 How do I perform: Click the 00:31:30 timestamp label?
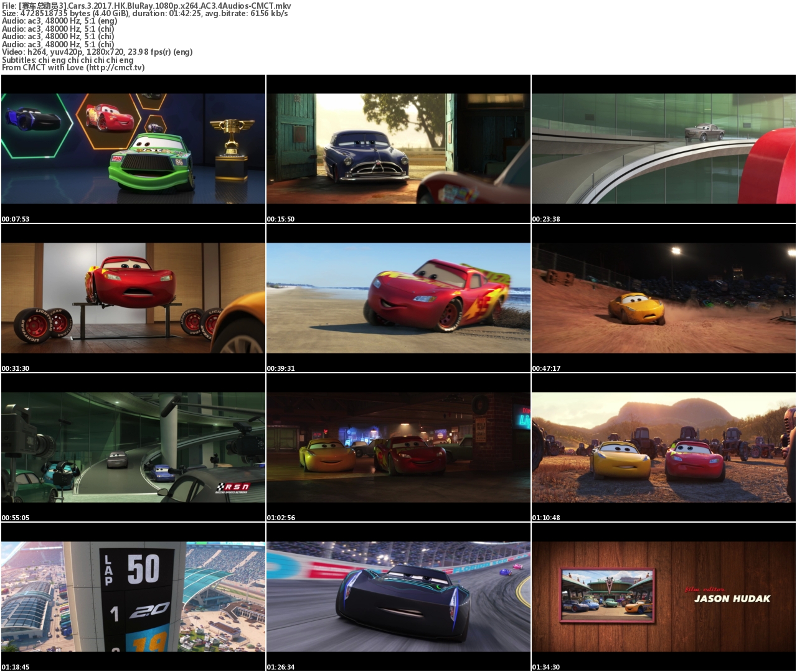tap(16, 368)
